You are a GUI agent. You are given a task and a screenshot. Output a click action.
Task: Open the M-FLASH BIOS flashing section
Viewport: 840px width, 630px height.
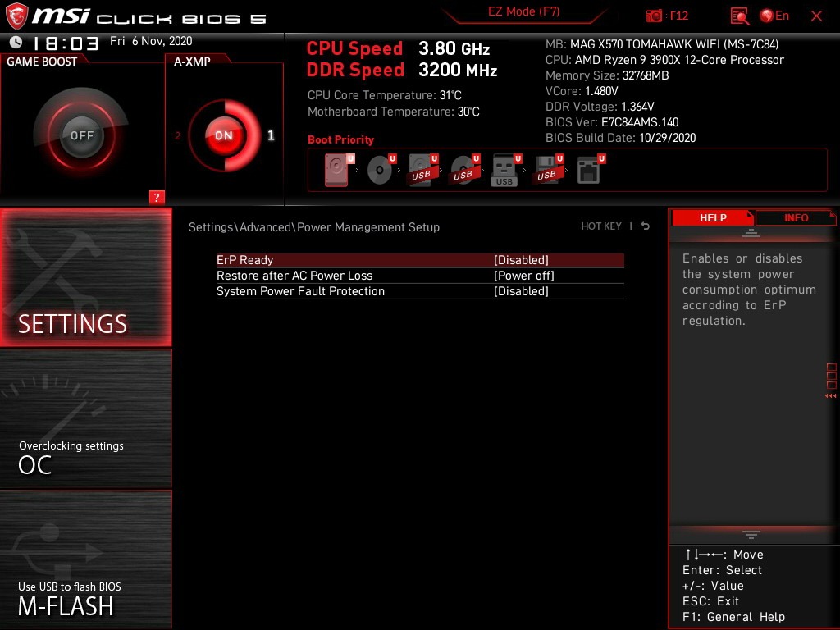point(85,559)
